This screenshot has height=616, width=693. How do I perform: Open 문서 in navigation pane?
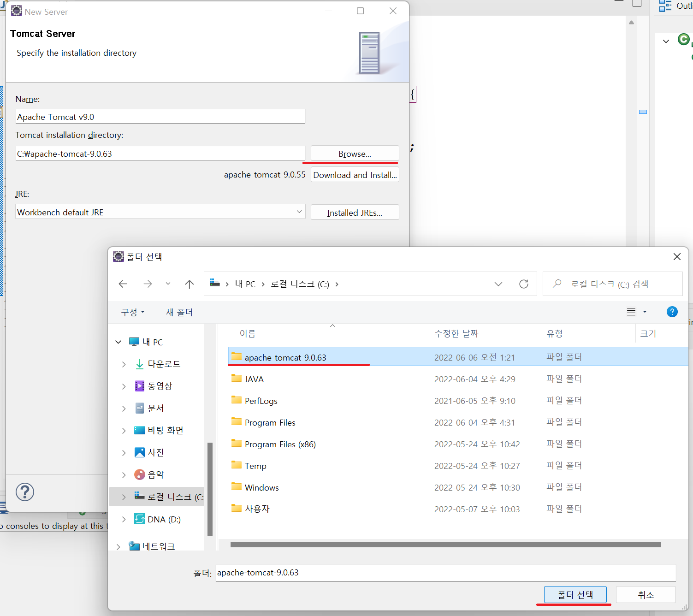tap(155, 408)
